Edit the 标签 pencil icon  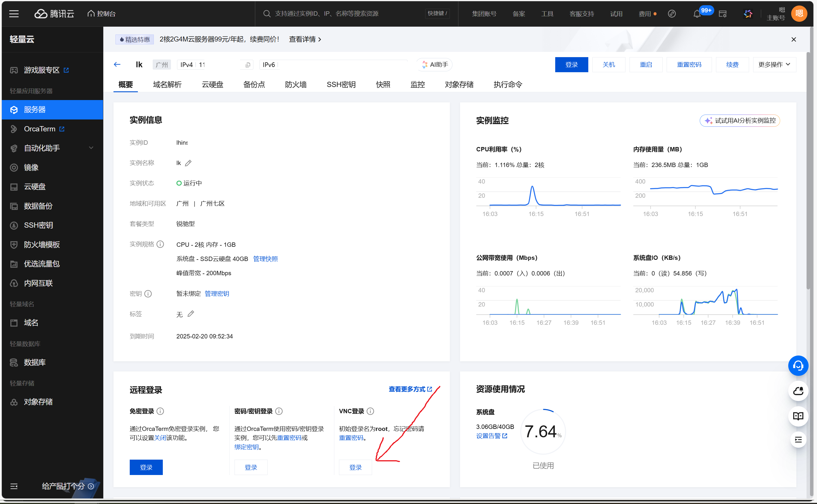click(191, 314)
